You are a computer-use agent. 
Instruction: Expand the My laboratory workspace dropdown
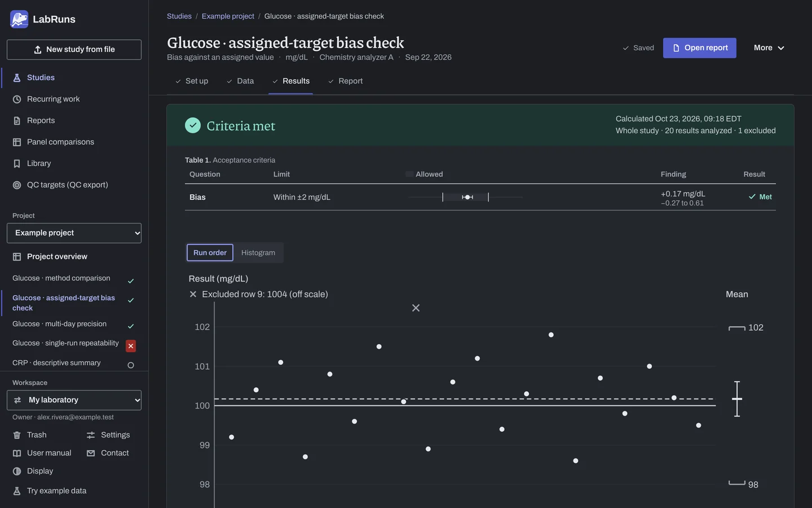(x=74, y=400)
